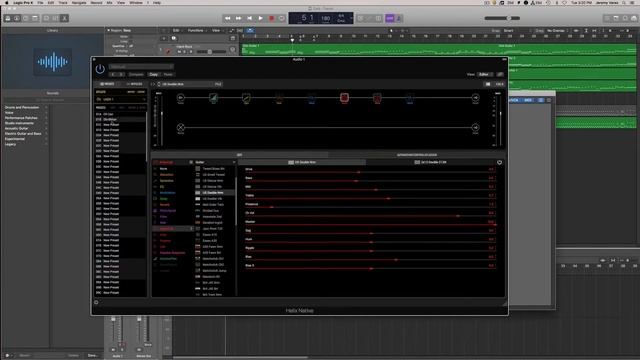Screen dimensions: 640x360
Task: Open the Window menu
Action: pos(136,2)
